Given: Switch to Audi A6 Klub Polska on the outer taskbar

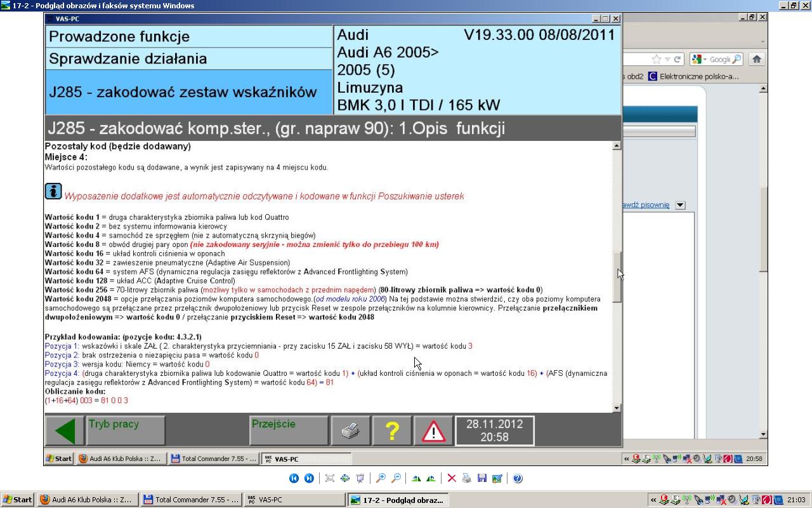Looking at the screenshot, I should [x=86, y=500].
